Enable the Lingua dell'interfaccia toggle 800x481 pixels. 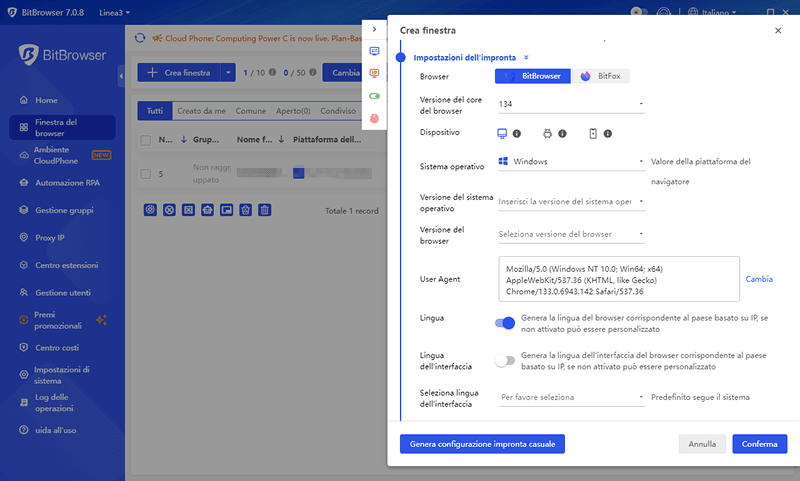pos(505,361)
